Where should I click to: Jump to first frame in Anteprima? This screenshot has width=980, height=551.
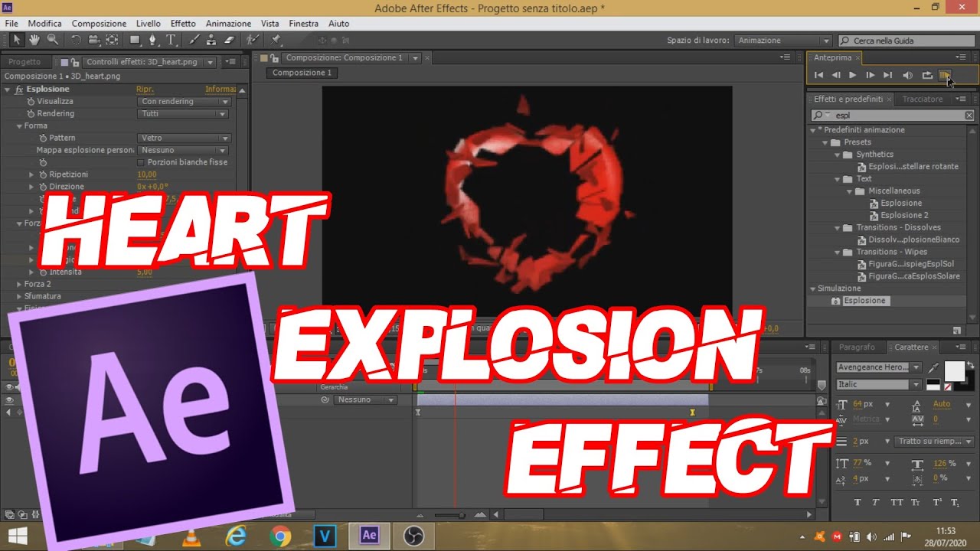click(818, 75)
